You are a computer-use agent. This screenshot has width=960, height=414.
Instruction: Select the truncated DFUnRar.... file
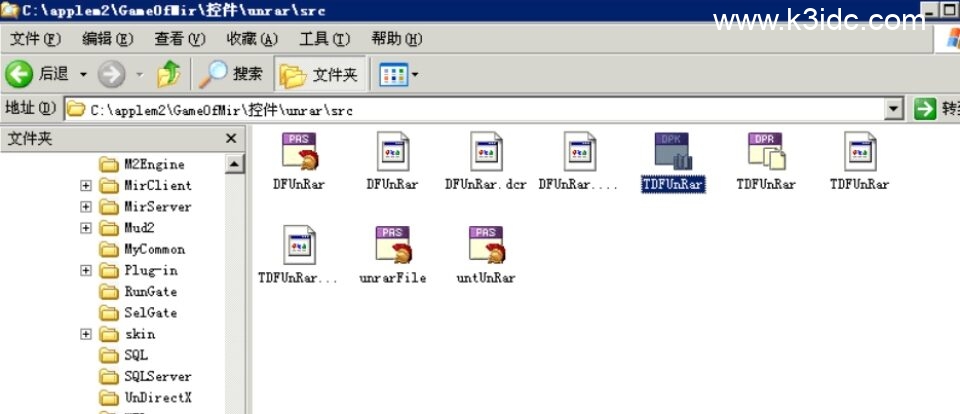pyautogui.click(x=579, y=162)
